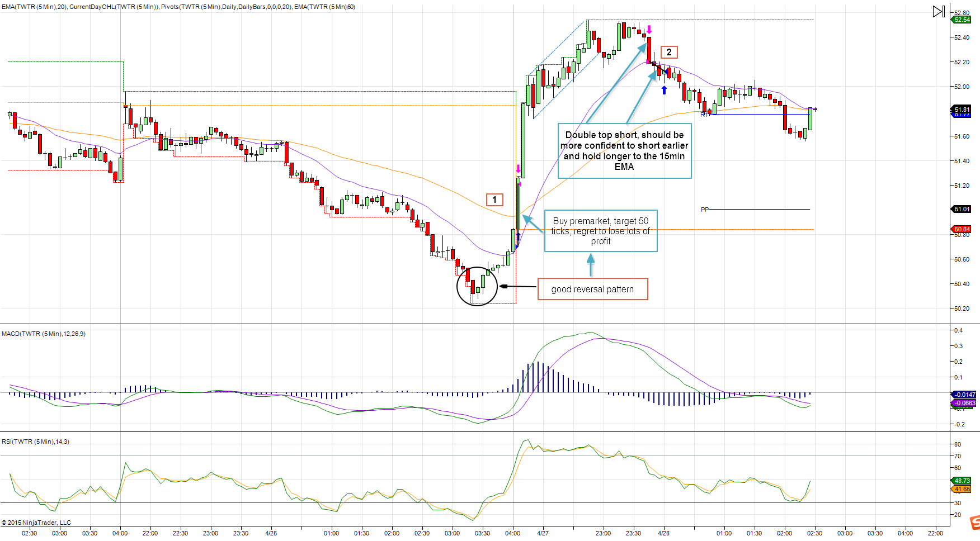Screen dimensions: 980x541
Task: Click the 52.20 price axis label
Action: pyautogui.click(x=962, y=62)
